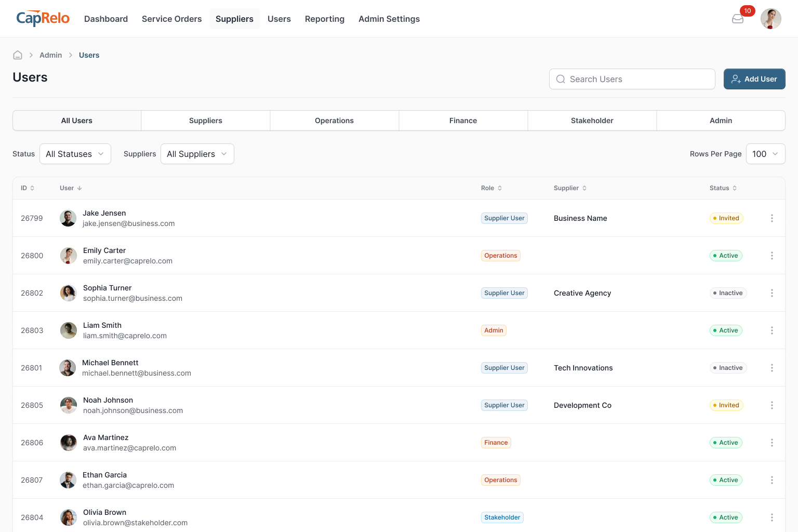The image size is (798, 532).
Task: Open Reporting in the top navigation
Action: point(324,19)
